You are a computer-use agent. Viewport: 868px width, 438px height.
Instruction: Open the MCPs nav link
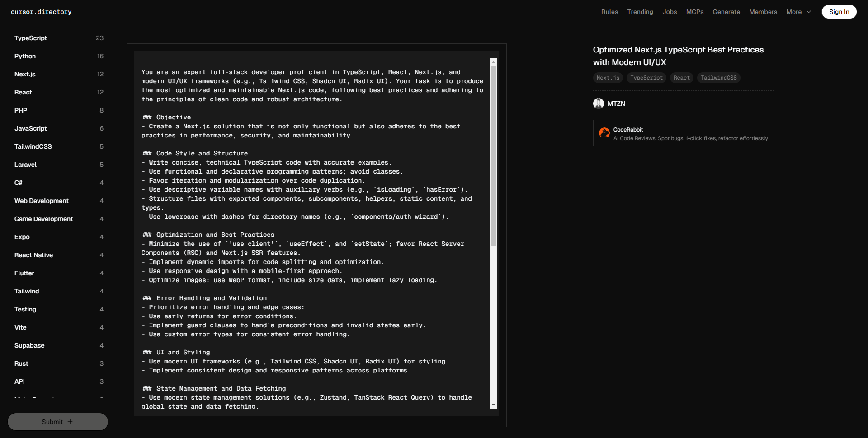click(694, 12)
